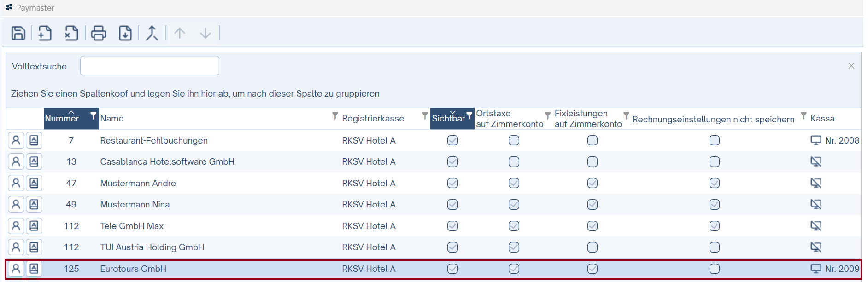
Task: Create a new entry with the page-plus icon
Action: click(45, 33)
